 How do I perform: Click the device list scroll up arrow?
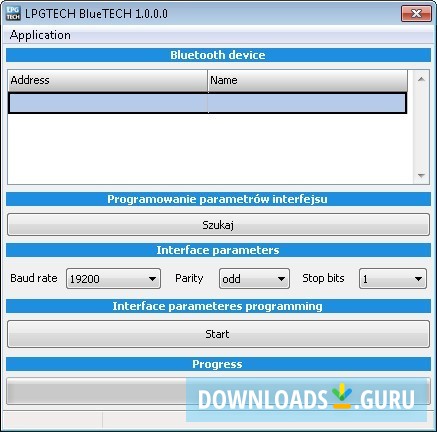pyautogui.click(x=421, y=79)
